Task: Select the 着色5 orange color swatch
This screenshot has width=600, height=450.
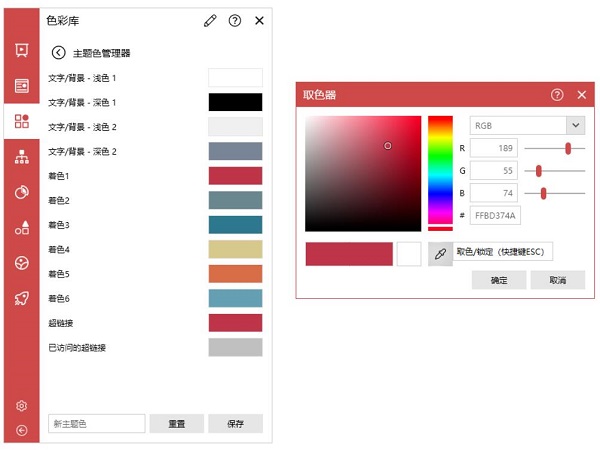Action: (235, 274)
